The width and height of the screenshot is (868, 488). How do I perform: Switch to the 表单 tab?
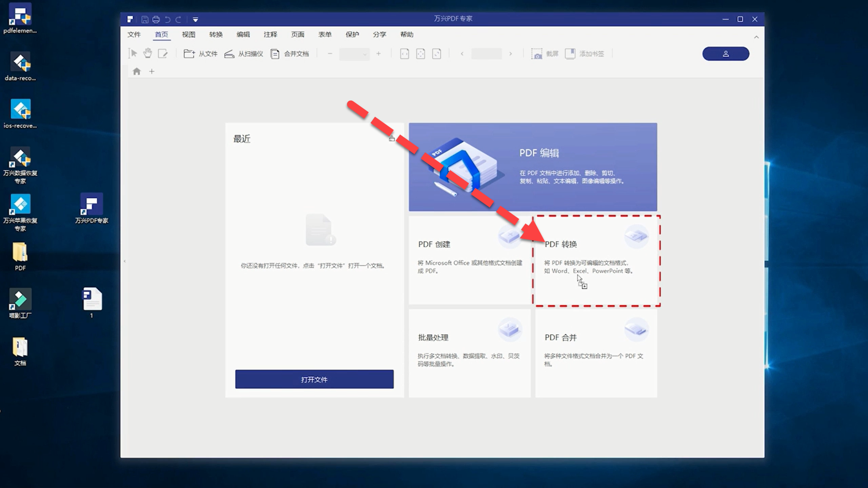325,34
